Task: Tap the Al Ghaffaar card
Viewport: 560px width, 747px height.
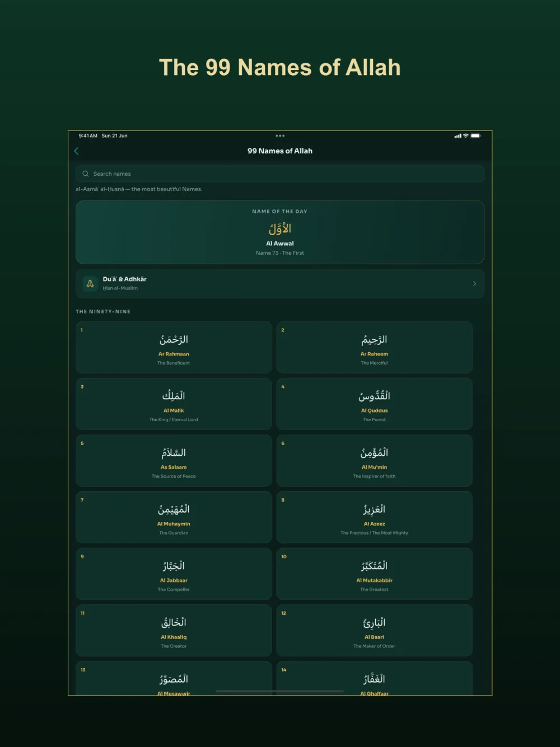Action: coord(374,678)
